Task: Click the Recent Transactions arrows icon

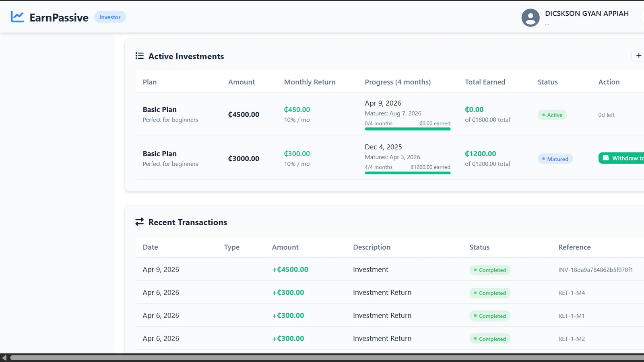Action: pyautogui.click(x=140, y=222)
